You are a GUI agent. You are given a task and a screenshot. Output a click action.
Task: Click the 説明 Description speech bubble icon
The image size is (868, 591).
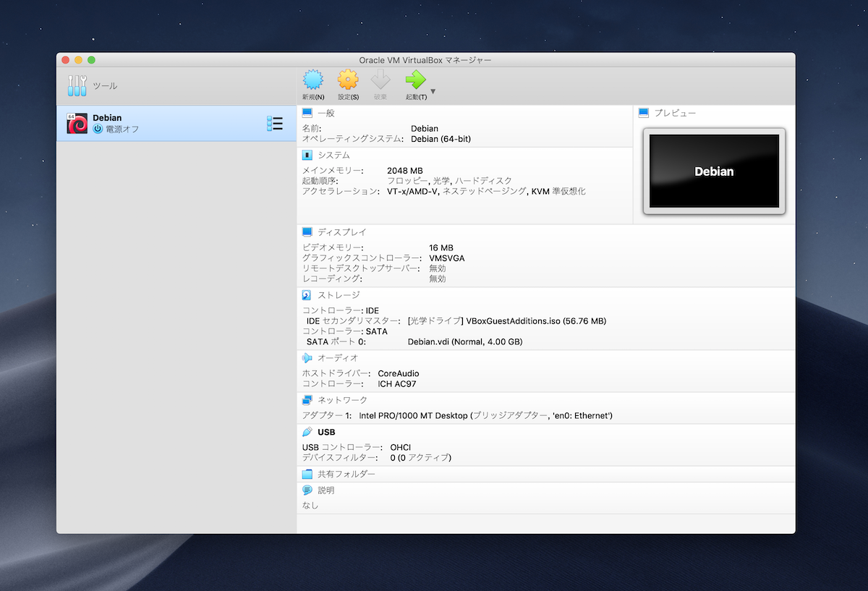(x=307, y=490)
